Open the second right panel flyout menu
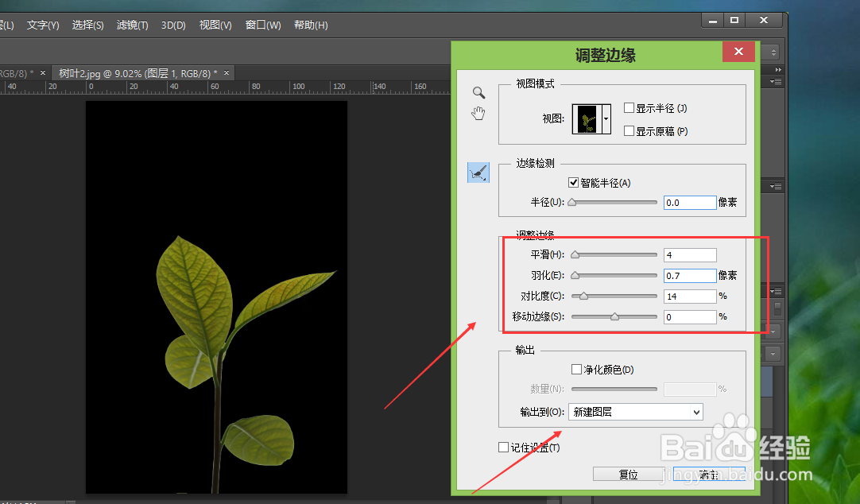860x504 pixels. [x=776, y=187]
